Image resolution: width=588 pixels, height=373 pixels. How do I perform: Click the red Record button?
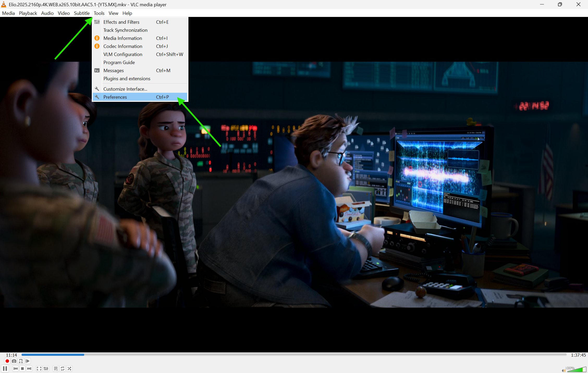[x=7, y=361]
